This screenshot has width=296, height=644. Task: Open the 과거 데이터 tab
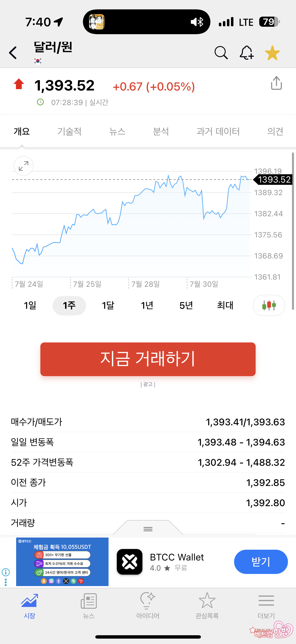[218, 131]
